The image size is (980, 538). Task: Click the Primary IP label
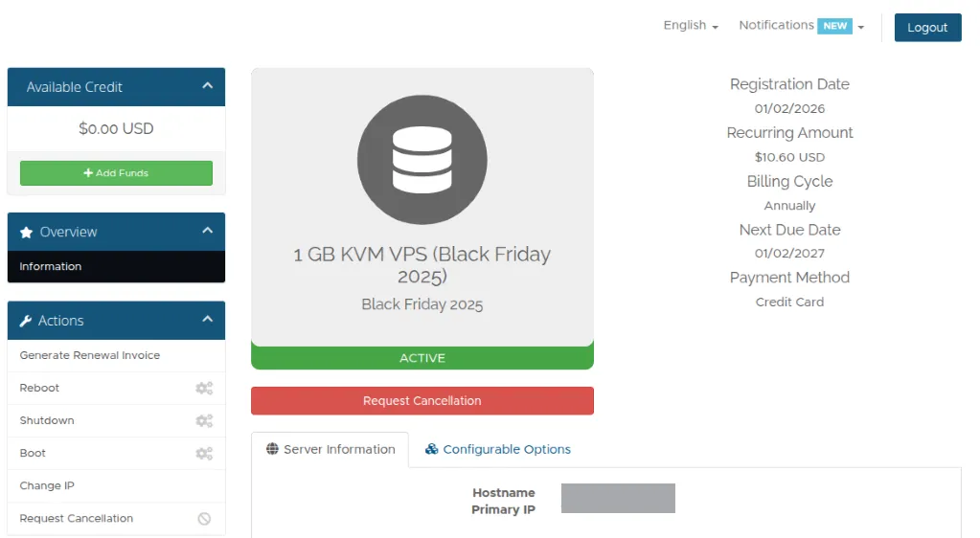(503, 510)
